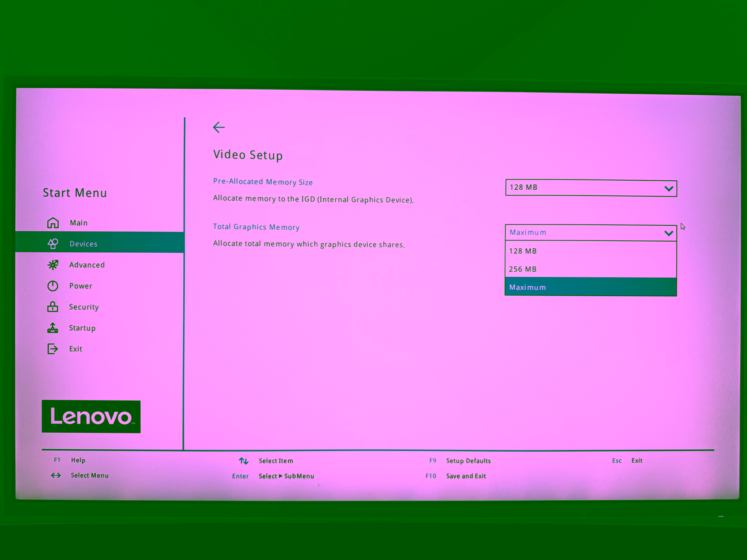Viewport: 747px width, 560px height.
Task: Click the F10 key label
Action: pyautogui.click(x=431, y=476)
